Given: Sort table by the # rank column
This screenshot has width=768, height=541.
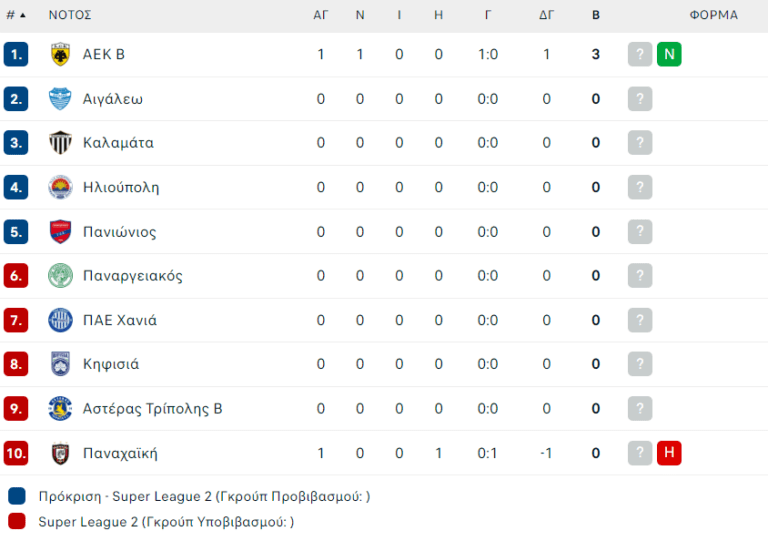Looking at the screenshot, I should 15,15.
